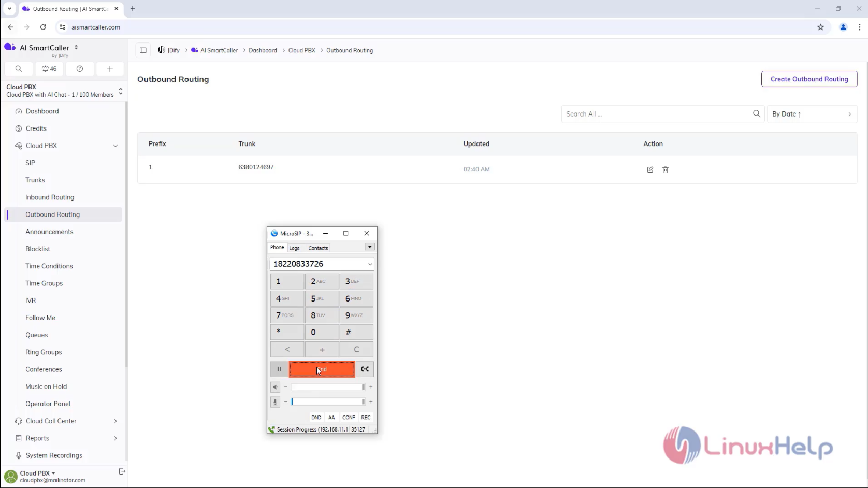This screenshot has width=868, height=488.
Task: Click Create Outbound Routing button
Action: pyautogui.click(x=809, y=79)
